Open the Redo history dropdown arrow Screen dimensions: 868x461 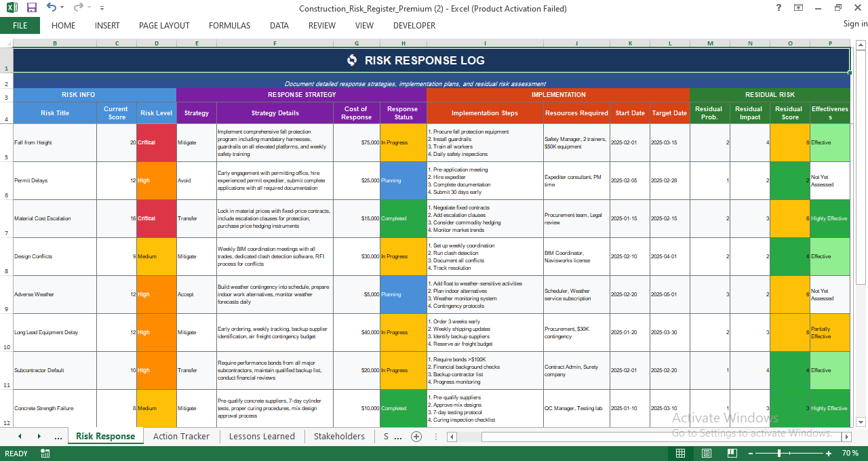coord(89,8)
